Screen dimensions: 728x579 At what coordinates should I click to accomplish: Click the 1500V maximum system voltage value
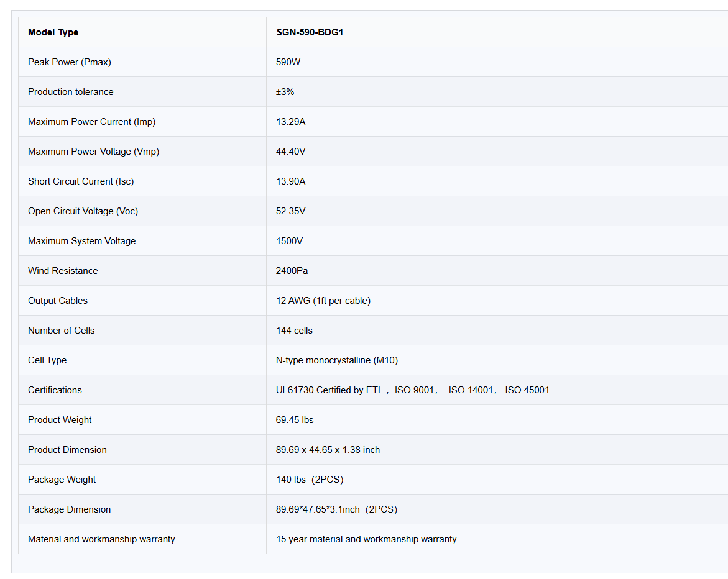(290, 241)
